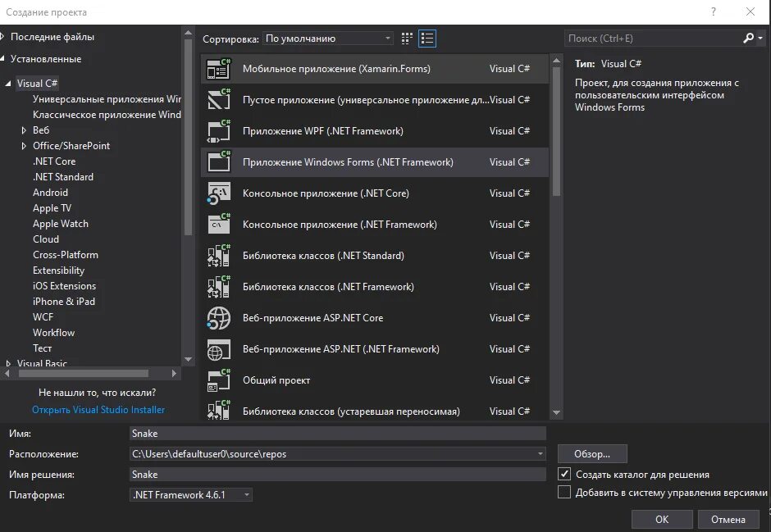771x532 pixels.
Task: Select Cloud category in tree
Action: (x=46, y=239)
